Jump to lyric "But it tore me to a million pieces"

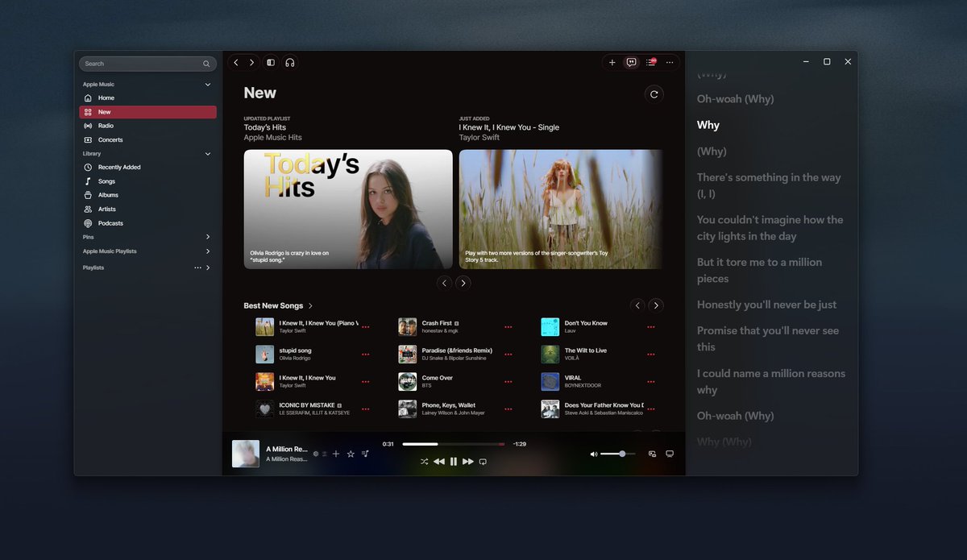[x=759, y=271]
